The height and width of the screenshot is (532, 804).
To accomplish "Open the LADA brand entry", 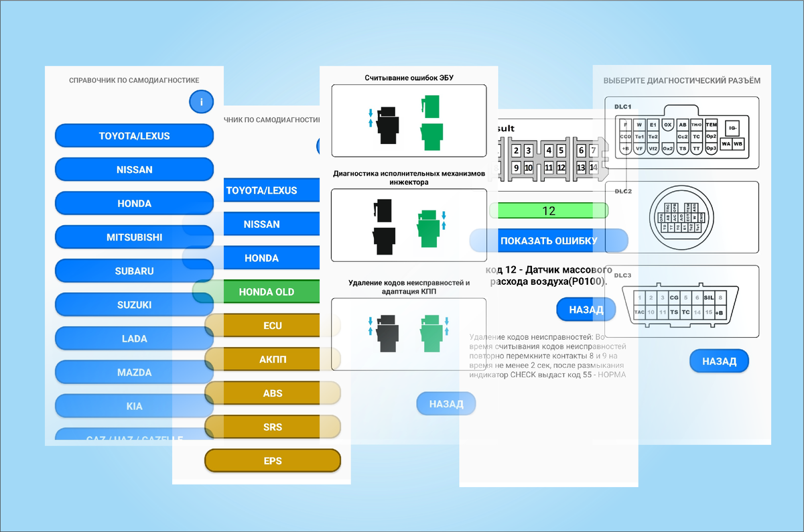I will [134, 338].
